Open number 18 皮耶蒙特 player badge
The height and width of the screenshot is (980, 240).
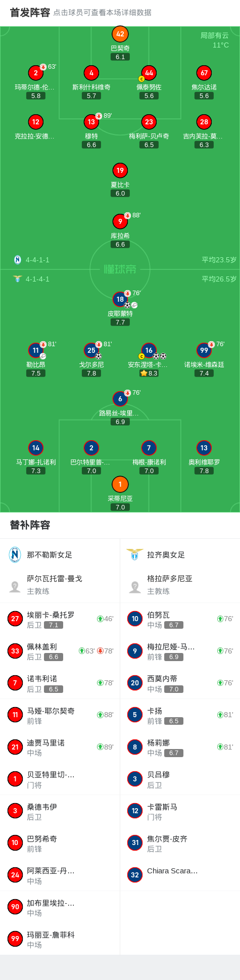pos(120,299)
